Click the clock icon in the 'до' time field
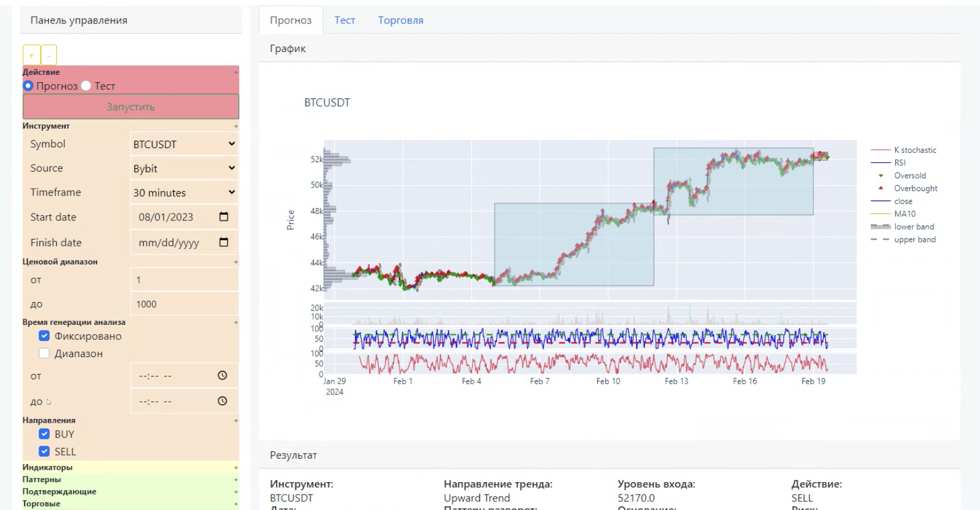 (x=222, y=401)
